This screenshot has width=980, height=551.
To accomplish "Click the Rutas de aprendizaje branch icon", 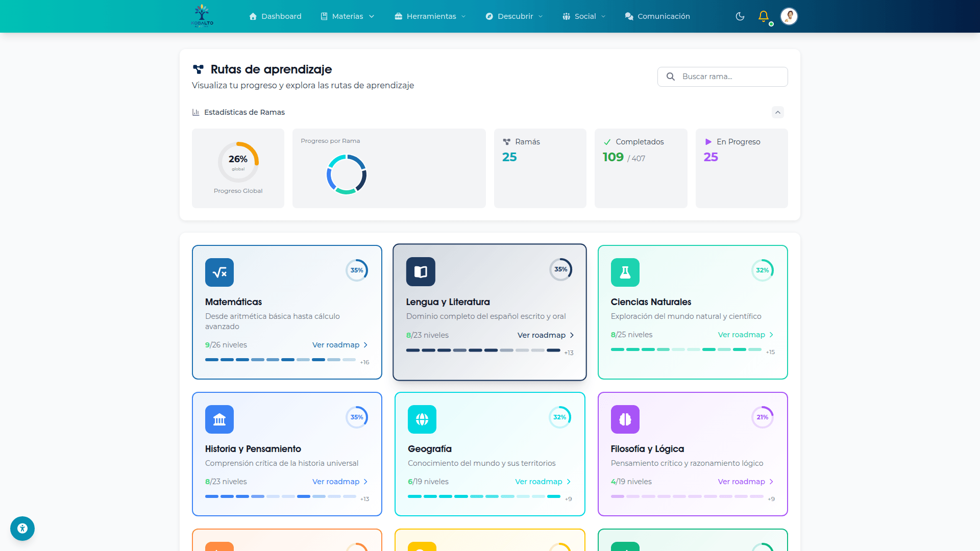I will point(198,69).
